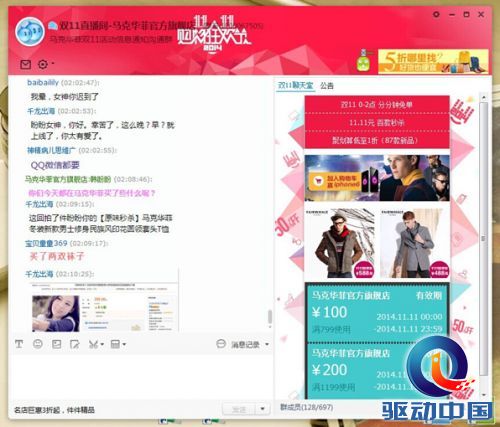Open window settings gear in title bar
Viewport: 500px width, 427px height.
436,14
